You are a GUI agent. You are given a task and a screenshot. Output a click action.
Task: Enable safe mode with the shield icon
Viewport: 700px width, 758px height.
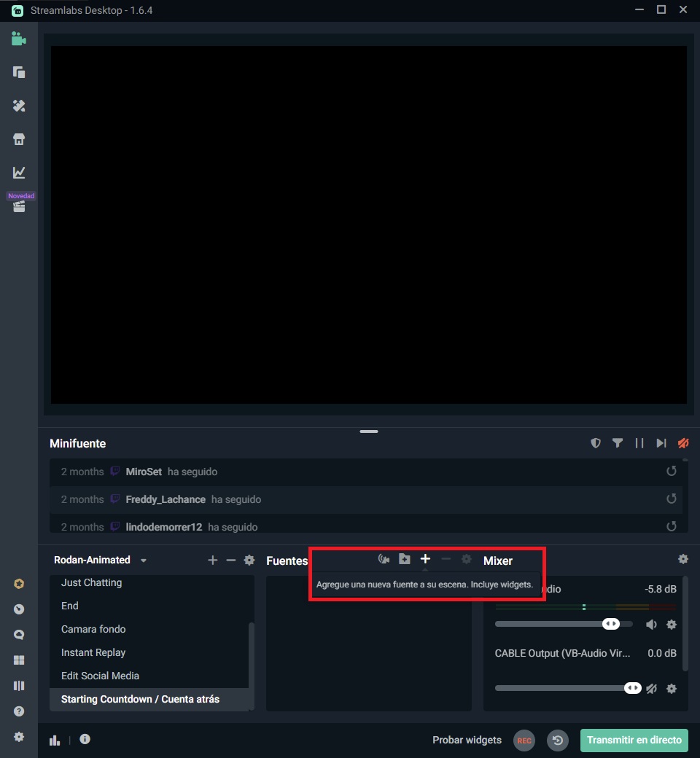tap(596, 442)
